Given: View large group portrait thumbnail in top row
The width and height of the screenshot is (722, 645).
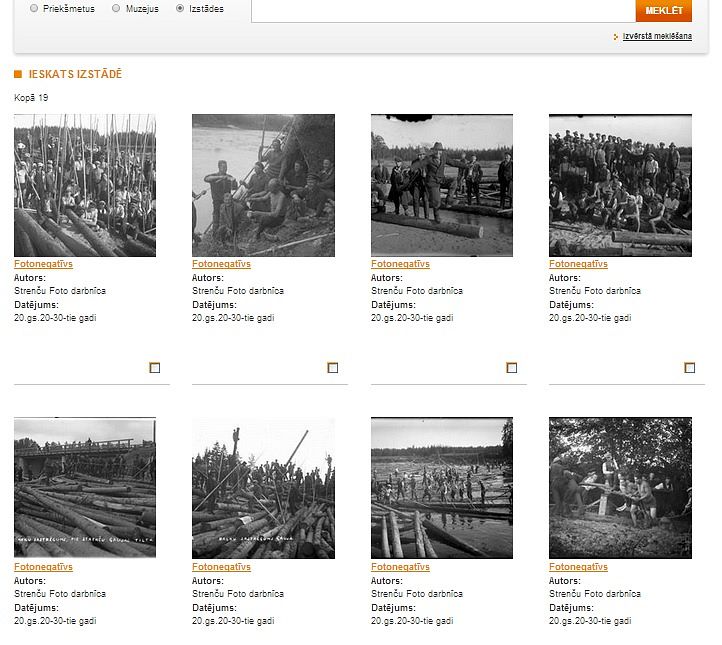Looking at the screenshot, I should pos(620,185).
